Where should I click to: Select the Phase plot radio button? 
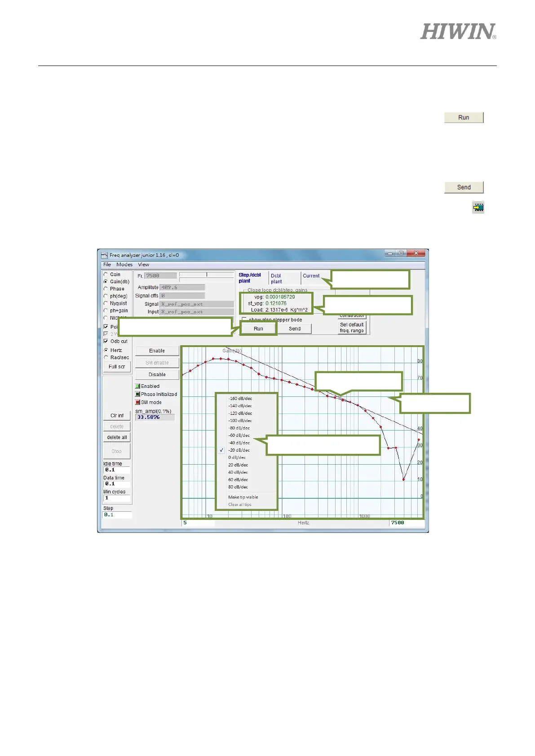point(106,289)
